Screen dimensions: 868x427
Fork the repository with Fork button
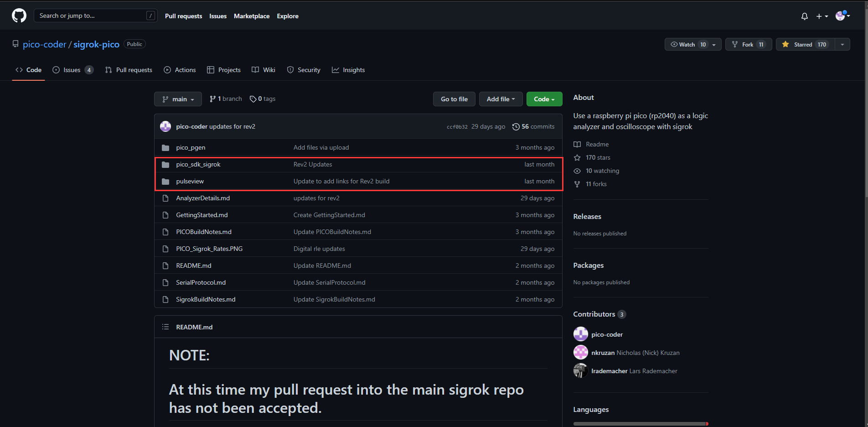tap(749, 44)
